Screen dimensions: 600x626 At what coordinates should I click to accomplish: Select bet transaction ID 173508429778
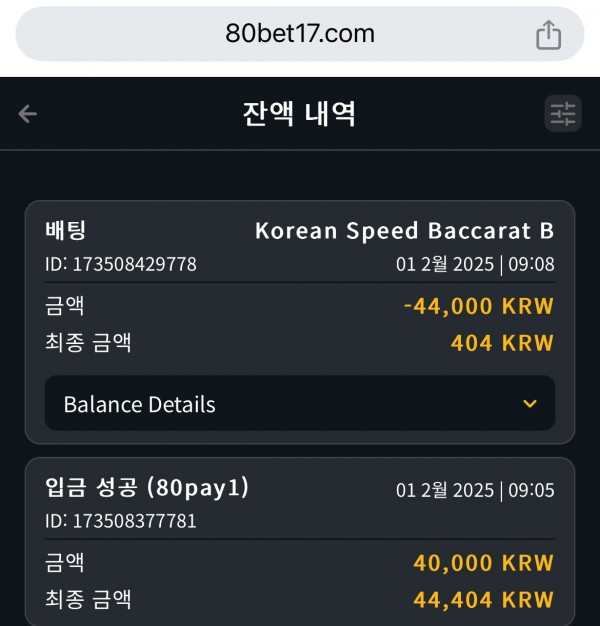click(121, 264)
